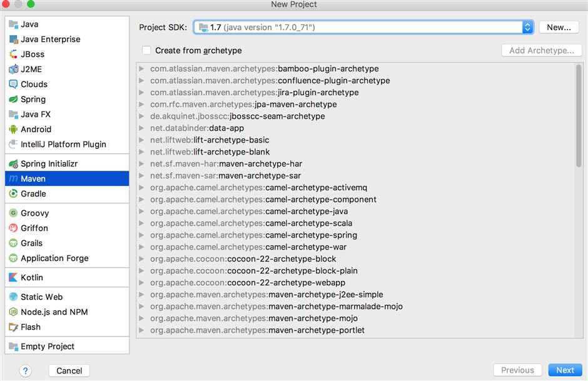Click the archetype list vertical scrollbar
Viewport: 588px width, 381px height.
[579, 116]
